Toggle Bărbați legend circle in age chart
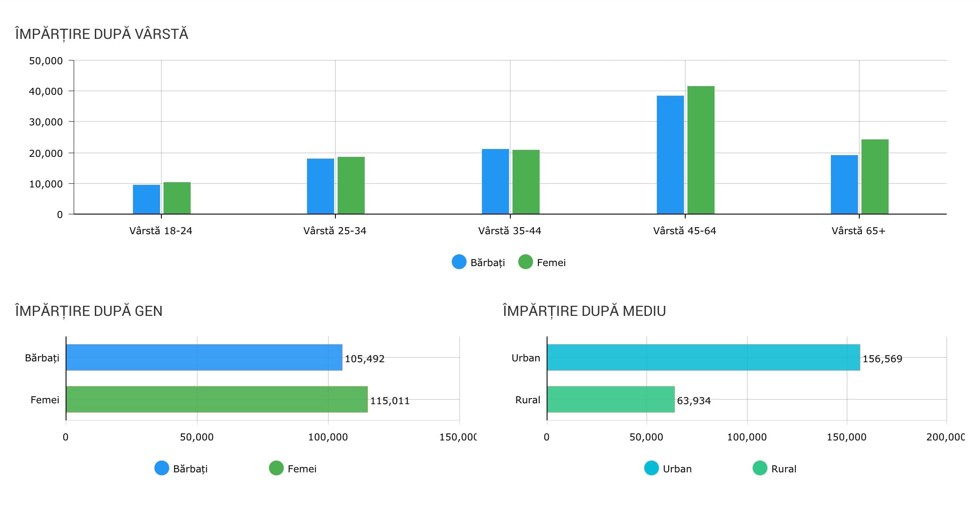This screenshot has width=980, height=523. (459, 262)
